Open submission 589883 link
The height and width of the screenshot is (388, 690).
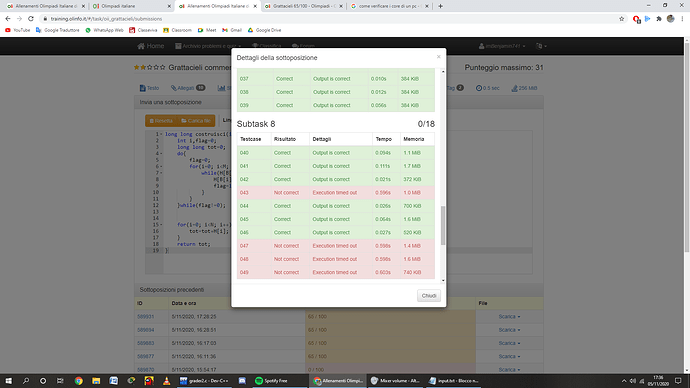tap(145, 343)
